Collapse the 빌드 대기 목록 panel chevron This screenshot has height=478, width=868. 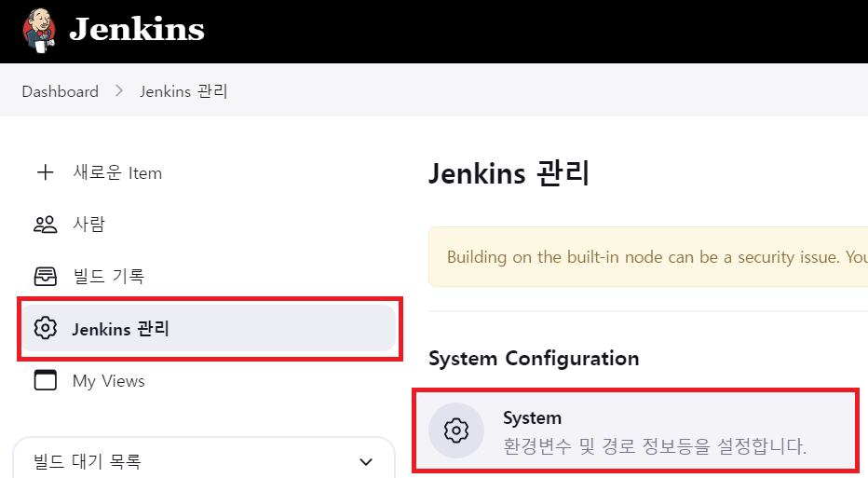365,461
